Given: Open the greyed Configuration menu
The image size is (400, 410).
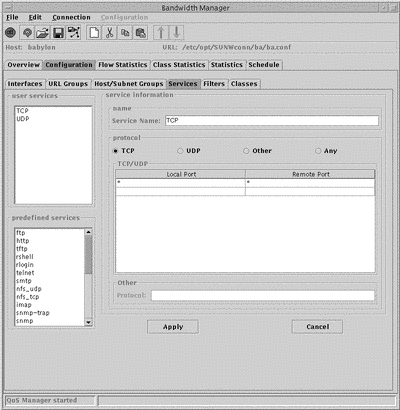Looking at the screenshot, I should coord(124,17).
